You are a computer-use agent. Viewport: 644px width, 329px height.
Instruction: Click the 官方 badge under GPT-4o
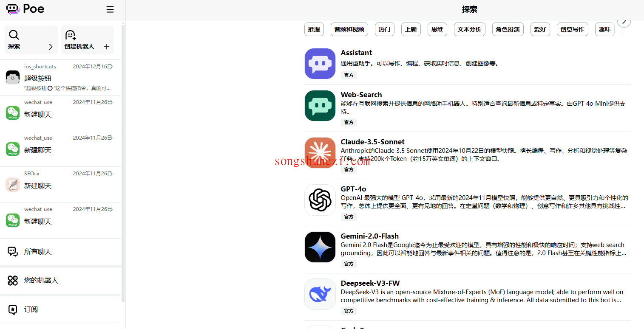click(x=349, y=217)
